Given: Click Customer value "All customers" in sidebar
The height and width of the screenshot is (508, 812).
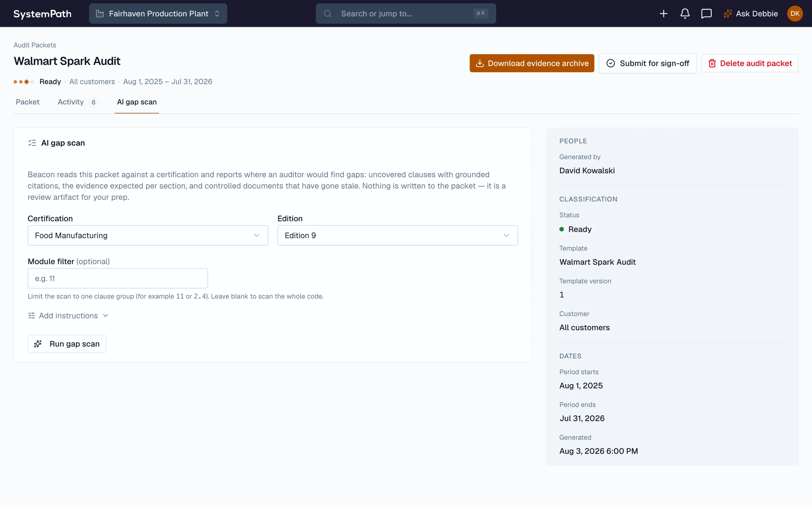Looking at the screenshot, I should coord(584,327).
